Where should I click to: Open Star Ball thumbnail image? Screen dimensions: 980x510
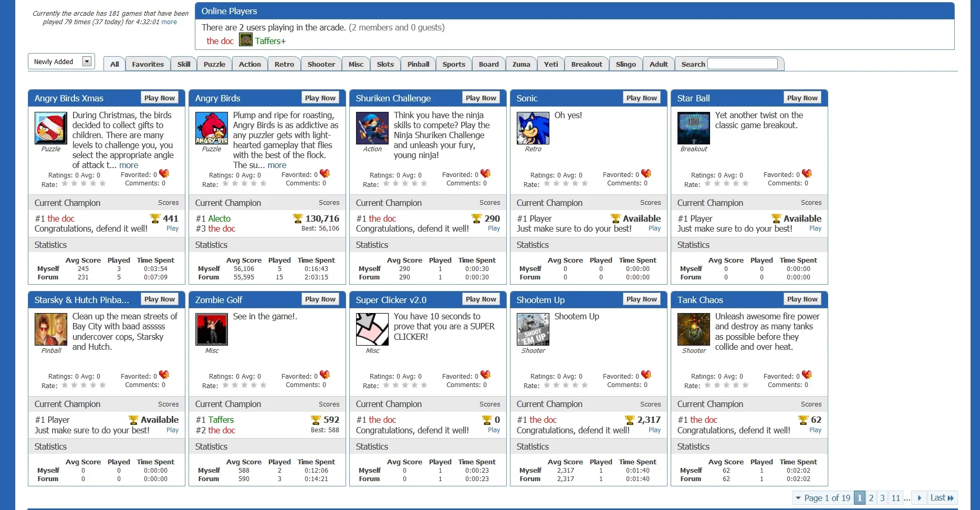pyautogui.click(x=694, y=128)
